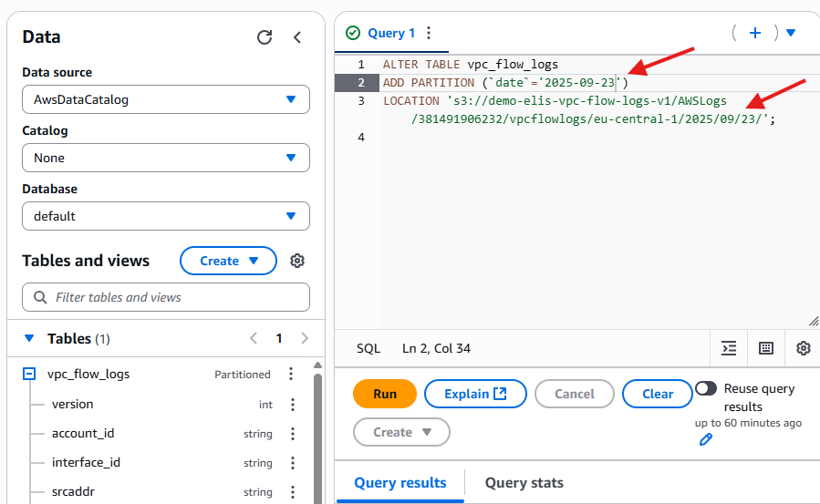This screenshot has width=820, height=504.
Task: Click the Explain button
Action: tap(475, 394)
